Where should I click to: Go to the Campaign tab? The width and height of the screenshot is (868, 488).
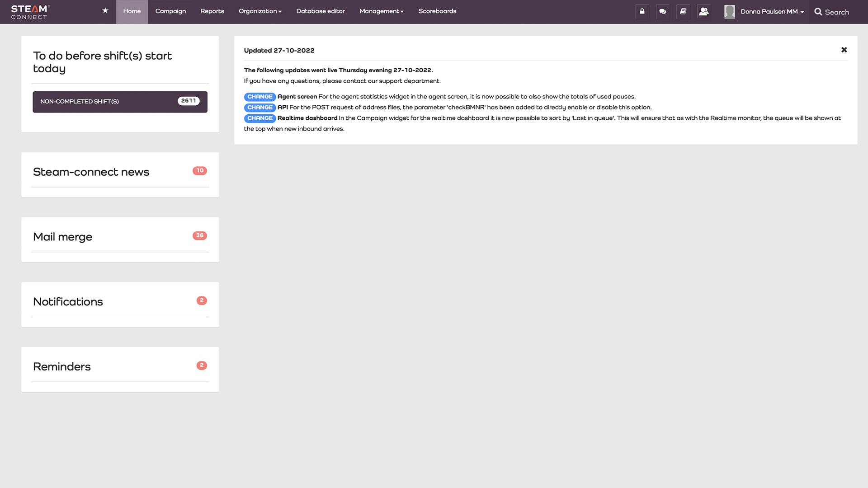coord(170,11)
